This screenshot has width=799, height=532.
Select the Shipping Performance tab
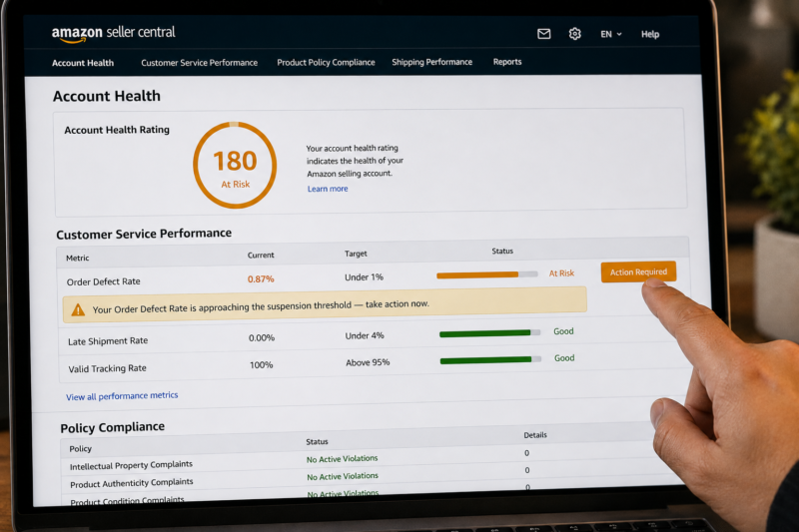pyautogui.click(x=431, y=62)
